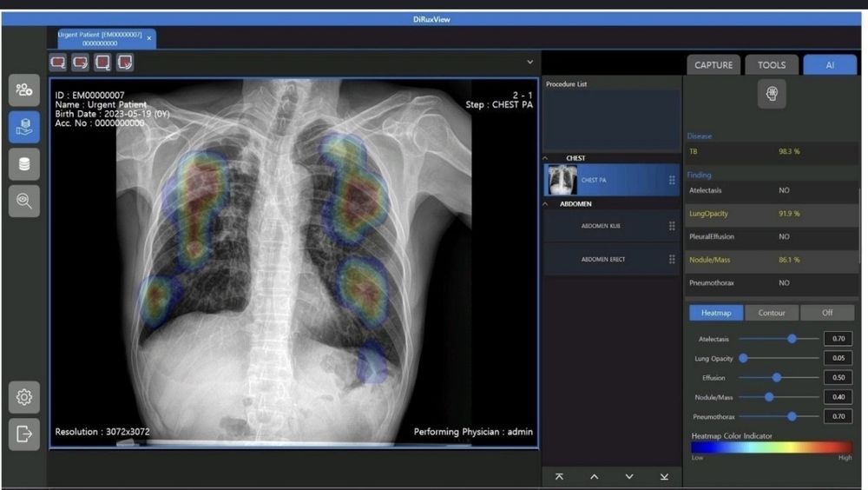Select the ABDOMEN KUB procedure
Viewport: 868px width, 490px height.
point(611,226)
